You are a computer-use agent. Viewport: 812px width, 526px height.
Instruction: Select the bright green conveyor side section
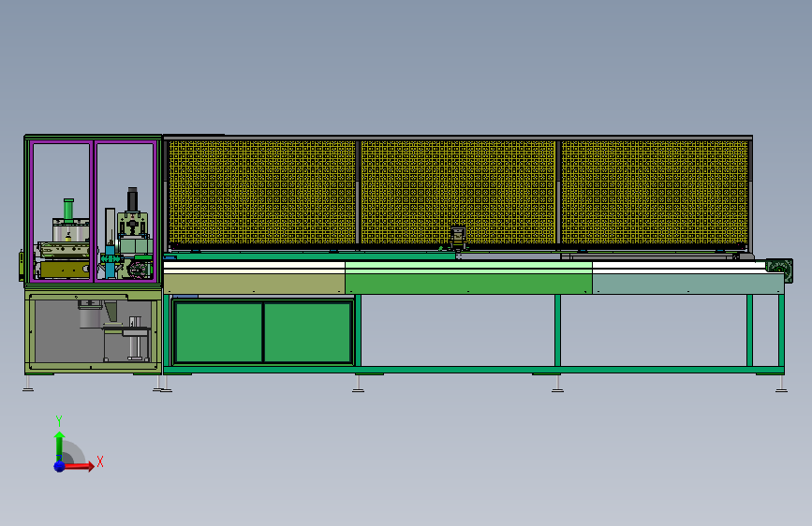(x=468, y=284)
